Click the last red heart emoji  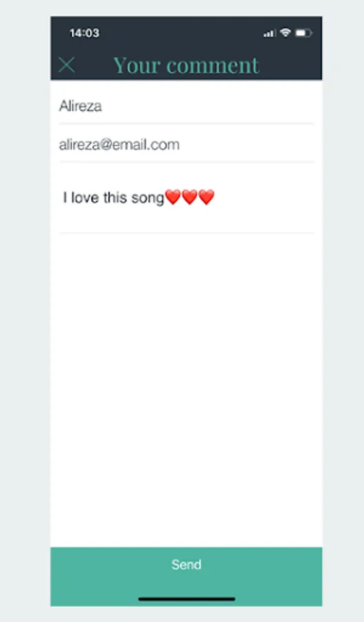207,197
